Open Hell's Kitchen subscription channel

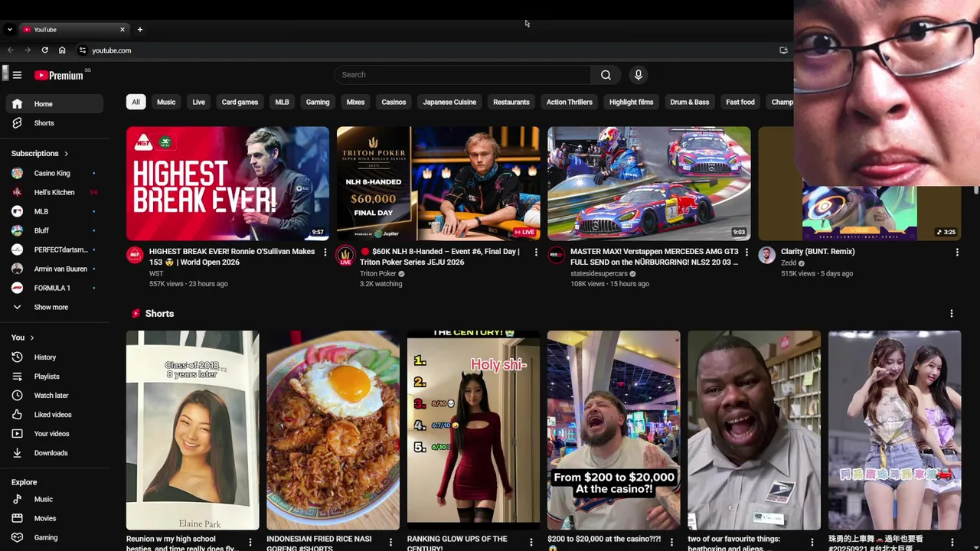[54, 193]
